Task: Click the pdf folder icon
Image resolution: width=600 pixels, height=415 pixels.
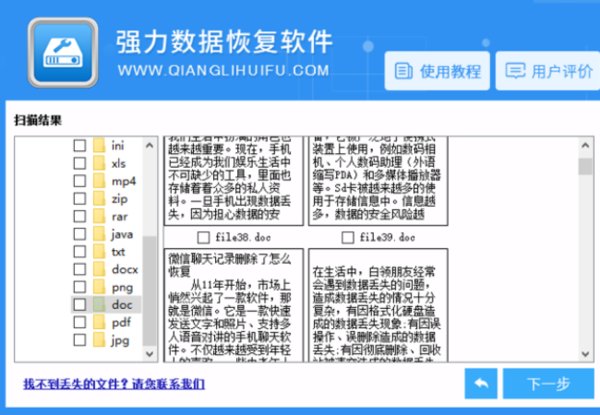Action: point(99,322)
